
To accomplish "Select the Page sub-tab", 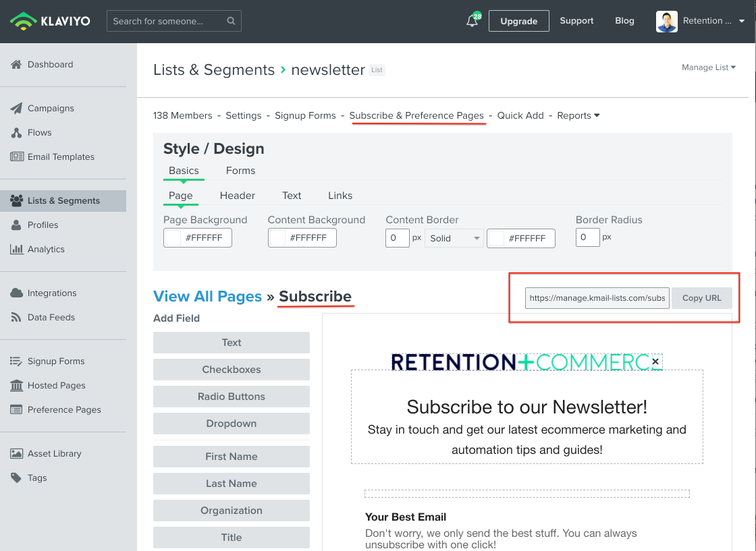I will 181,196.
